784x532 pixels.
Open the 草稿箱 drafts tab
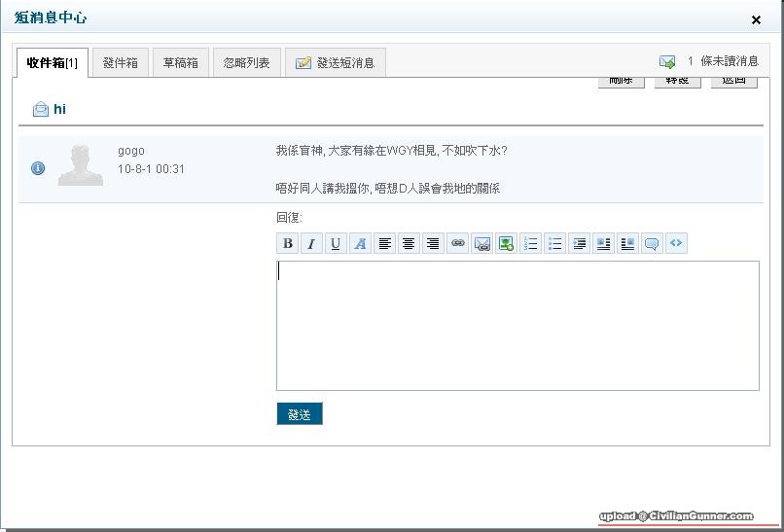(180, 63)
